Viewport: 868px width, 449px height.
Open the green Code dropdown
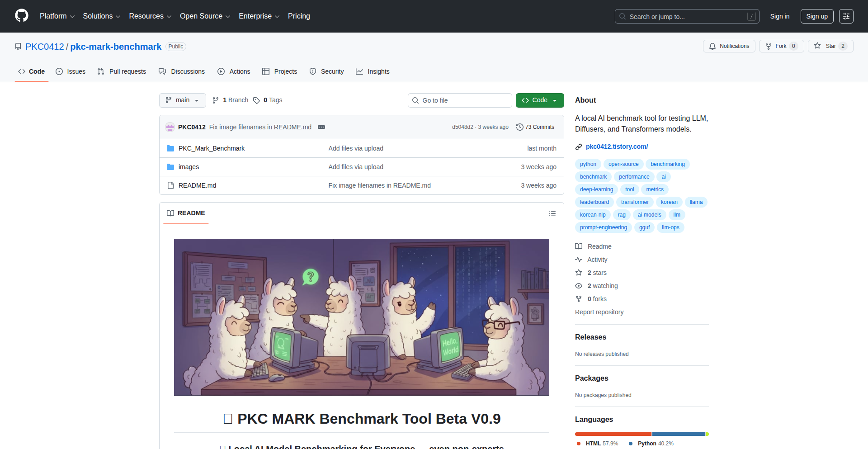tap(540, 100)
